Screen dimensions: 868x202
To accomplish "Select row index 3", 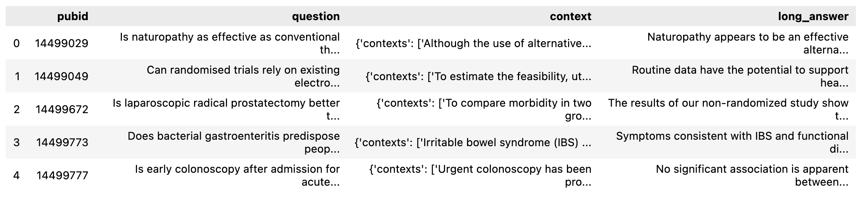I will coord(16,142).
